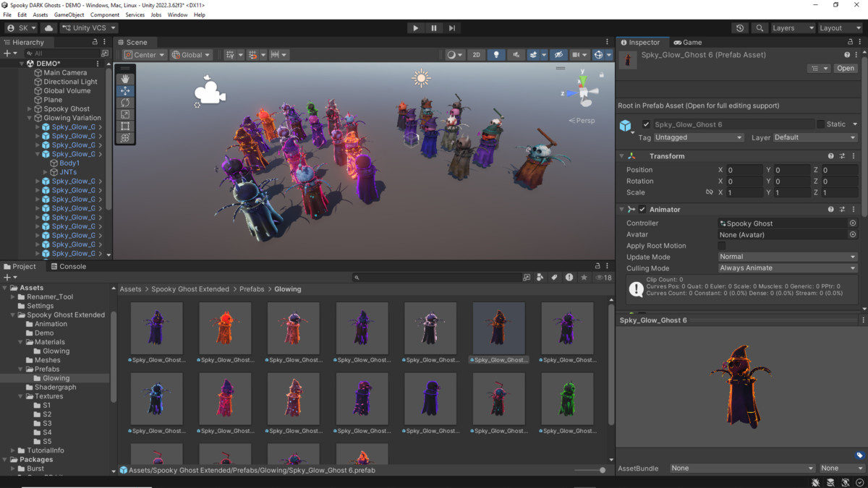Image resolution: width=868 pixels, height=488 pixels.
Task: Filter project search by type icon
Action: pos(540,278)
